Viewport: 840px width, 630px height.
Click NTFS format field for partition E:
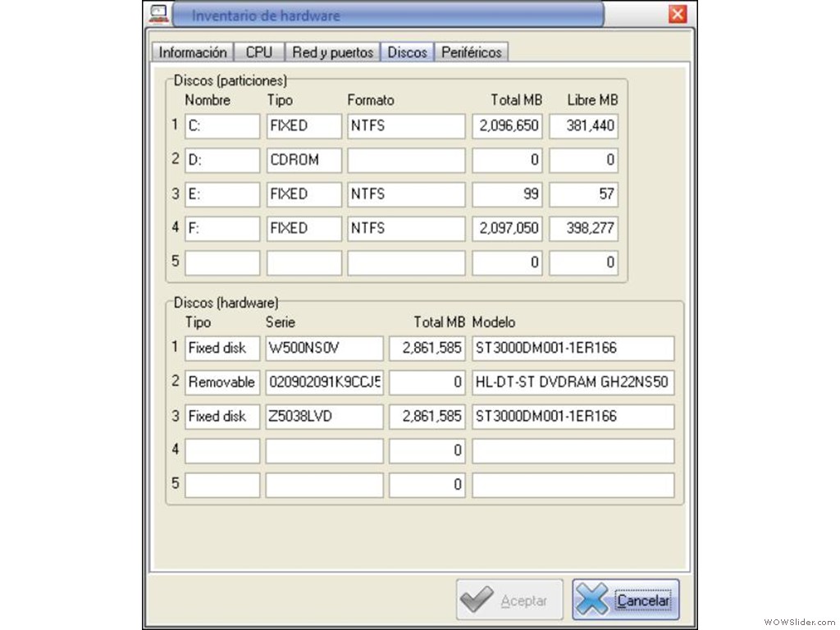coord(406,194)
